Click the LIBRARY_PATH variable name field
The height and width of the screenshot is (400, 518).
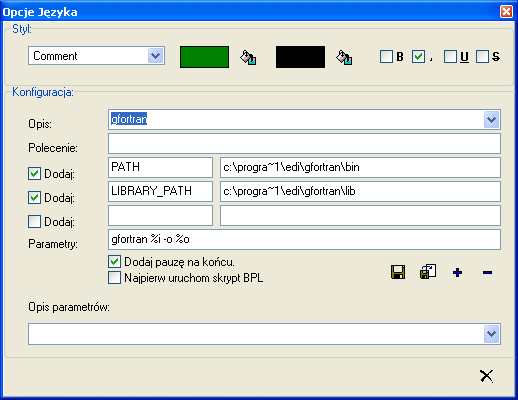(160, 191)
